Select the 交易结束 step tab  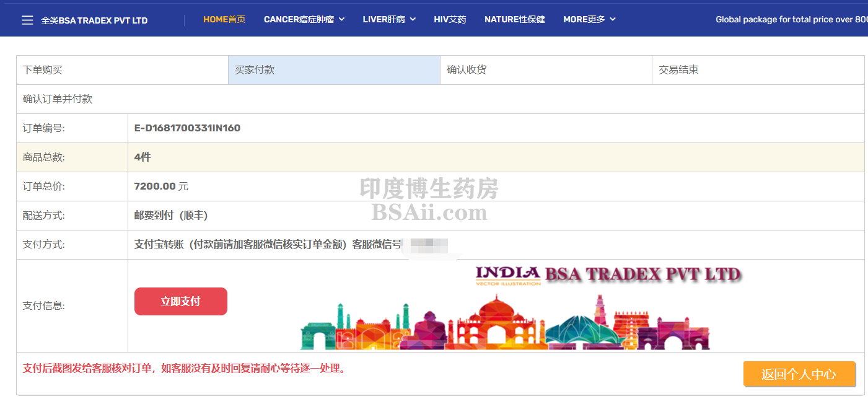(758, 70)
